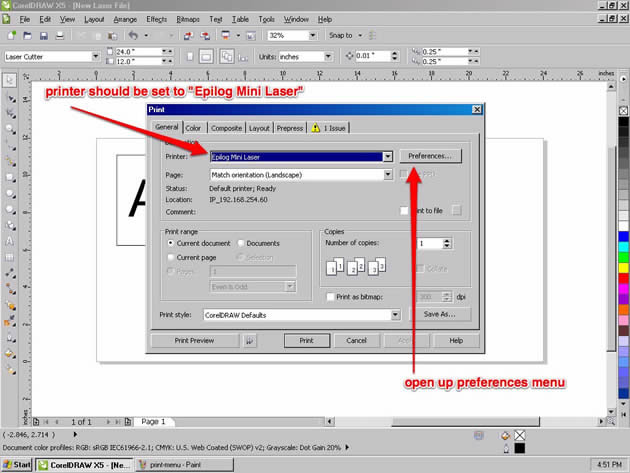Image resolution: width=630 pixels, height=473 pixels.
Task: Select the Text tool
Action: 10,241
